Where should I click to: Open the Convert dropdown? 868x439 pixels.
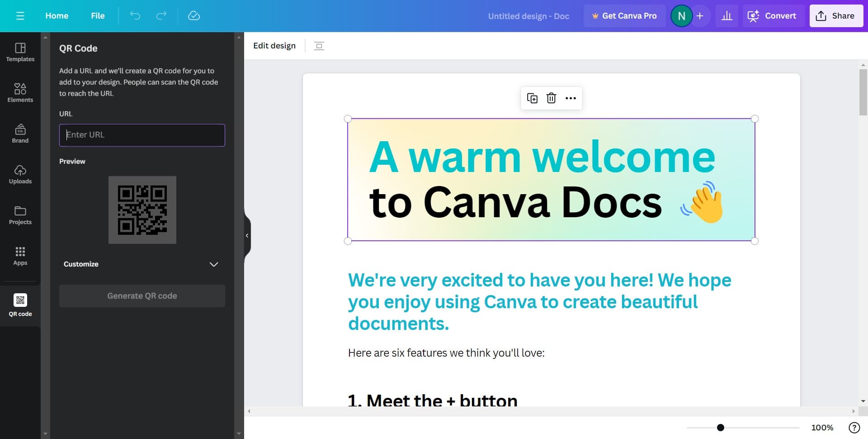(773, 16)
